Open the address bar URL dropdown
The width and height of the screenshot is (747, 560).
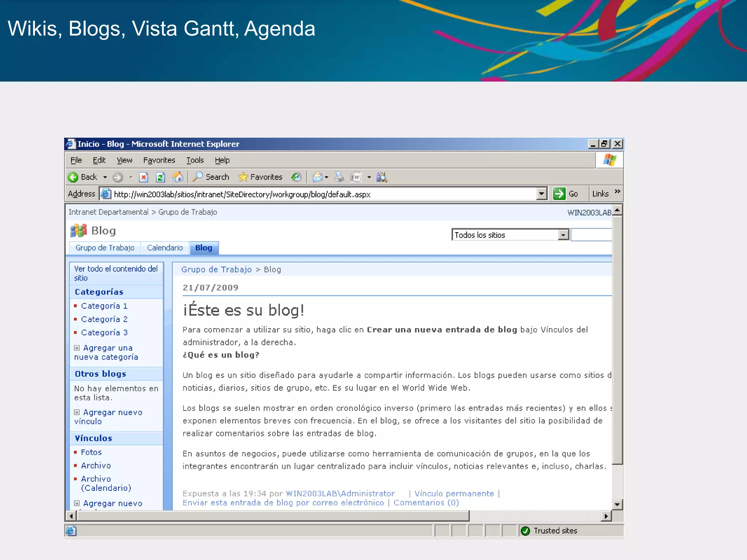(542, 194)
